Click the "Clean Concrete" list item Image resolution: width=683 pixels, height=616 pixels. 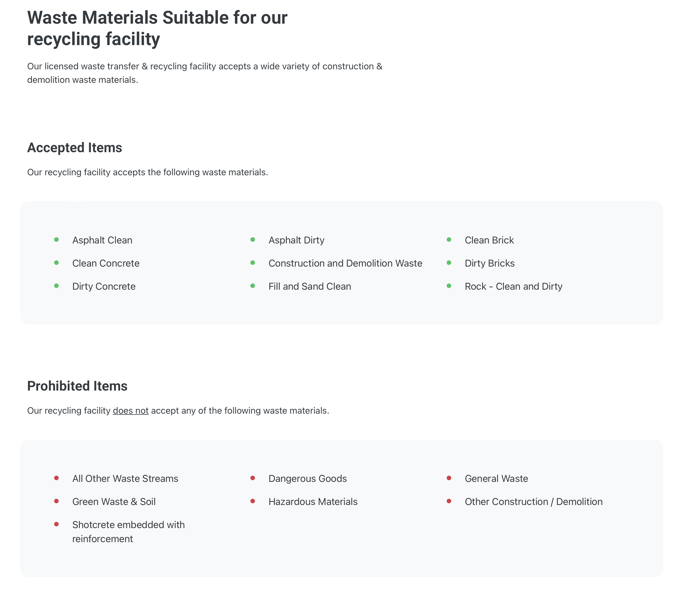(x=106, y=263)
